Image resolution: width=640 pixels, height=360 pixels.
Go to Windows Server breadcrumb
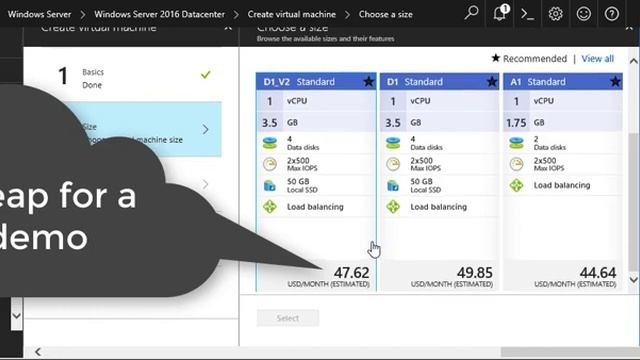pyautogui.click(x=39, y=14)
